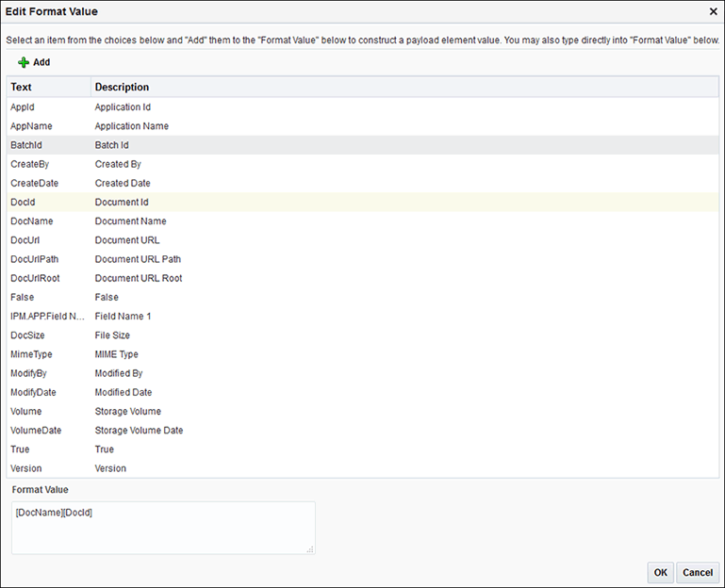The height and width of the screenshot is (588, 725).
Task: Click inside the Format Value text box
Action: [163, 528]
